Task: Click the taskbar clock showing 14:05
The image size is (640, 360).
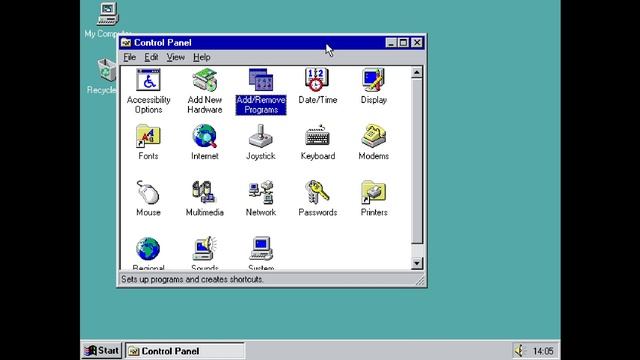Action: pyautogui.click(x=543, y=351)
